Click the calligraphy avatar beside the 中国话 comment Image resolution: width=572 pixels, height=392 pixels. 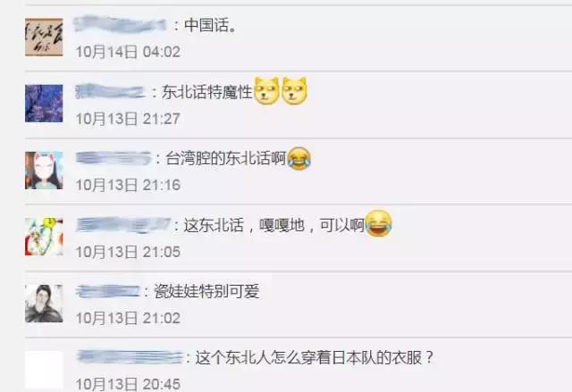[44, 38]
